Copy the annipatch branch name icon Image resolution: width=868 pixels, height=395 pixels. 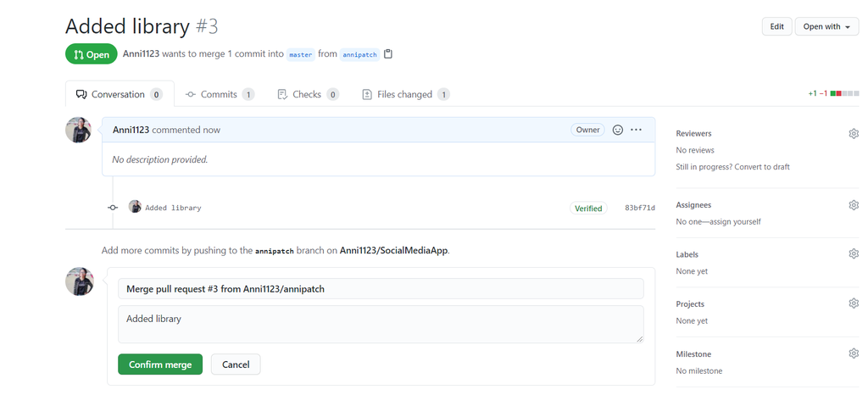(388, 54)
